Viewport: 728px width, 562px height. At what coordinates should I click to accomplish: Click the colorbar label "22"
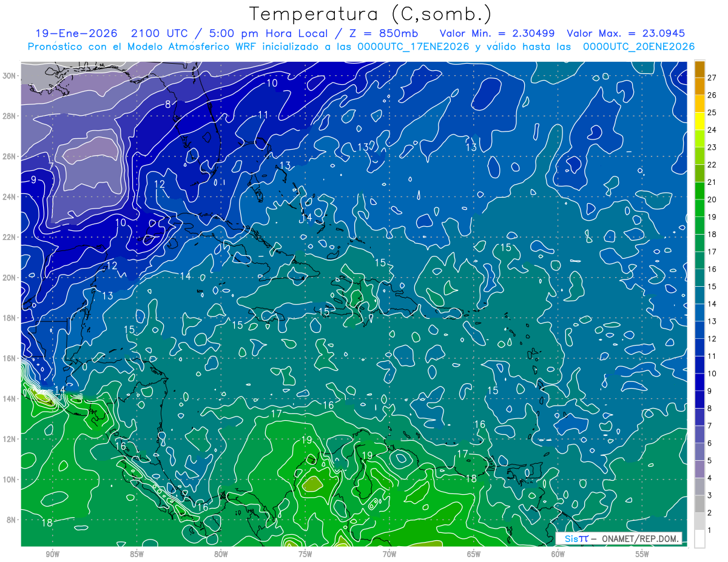pyautogui.click(x=712, y=165)
